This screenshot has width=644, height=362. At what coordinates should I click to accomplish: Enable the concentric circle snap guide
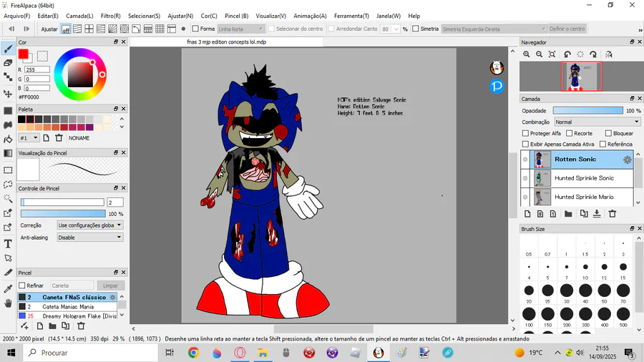pyautogui.click(x=124, y=29)
